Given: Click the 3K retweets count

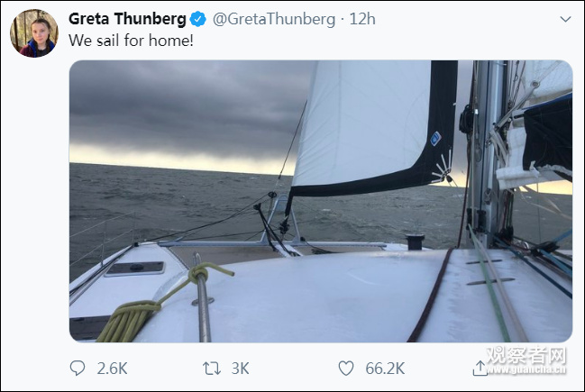Looking at the screenshot, I should point(240,368).
